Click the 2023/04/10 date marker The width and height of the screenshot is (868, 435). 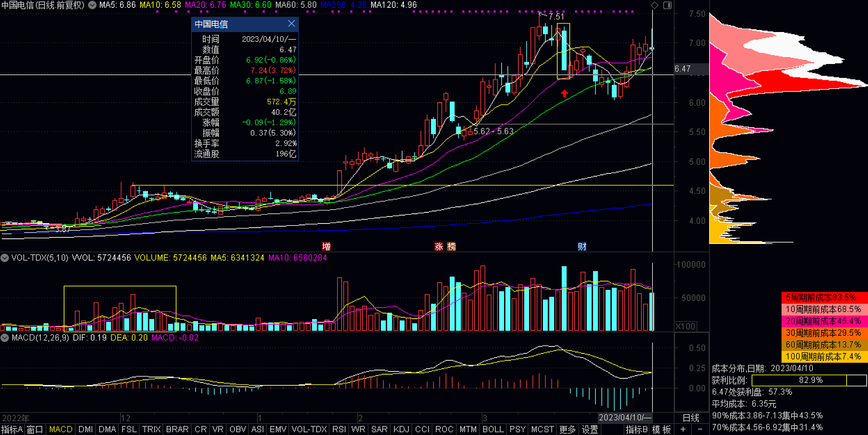(625, 417)
